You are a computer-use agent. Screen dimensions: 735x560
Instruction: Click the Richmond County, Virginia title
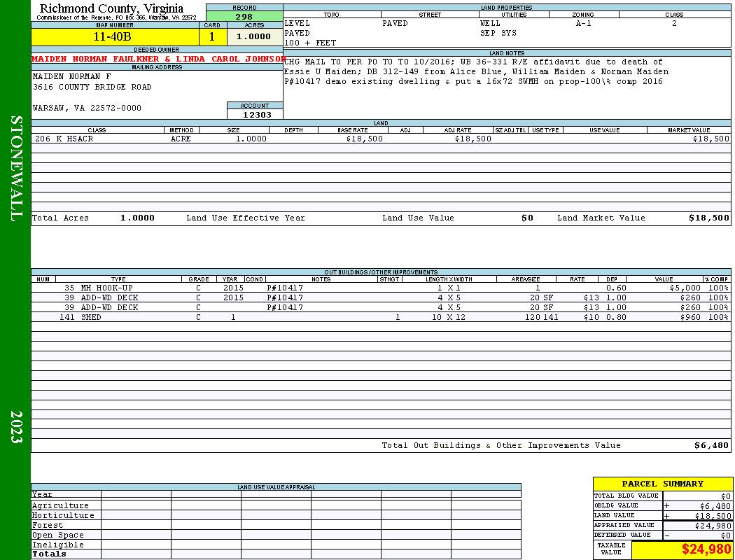coord(111,8)
